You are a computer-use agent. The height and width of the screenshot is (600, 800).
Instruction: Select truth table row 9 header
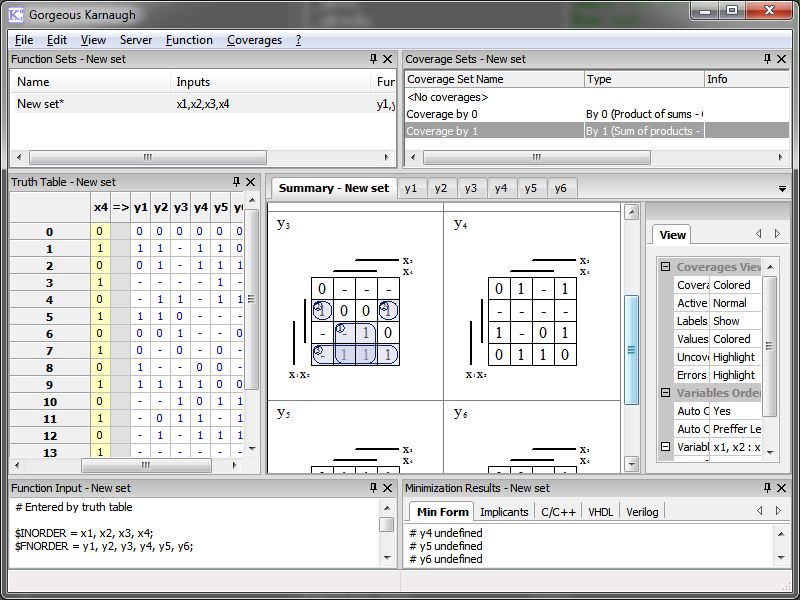coord(49,385)
